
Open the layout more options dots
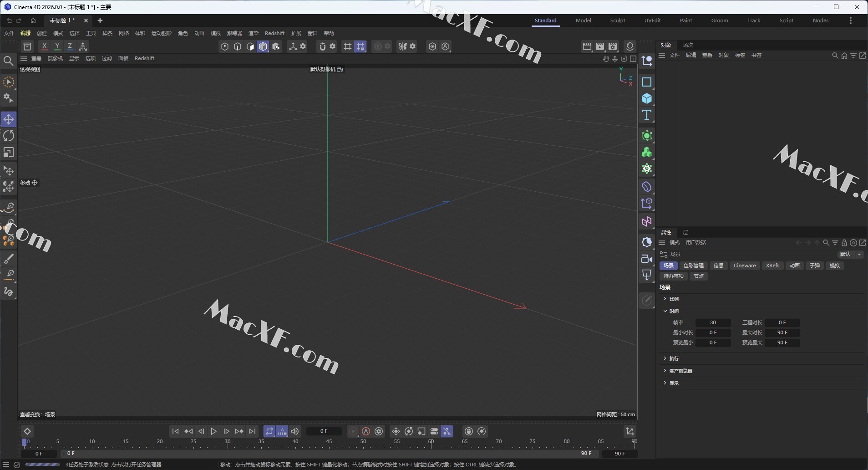point(851,20)
